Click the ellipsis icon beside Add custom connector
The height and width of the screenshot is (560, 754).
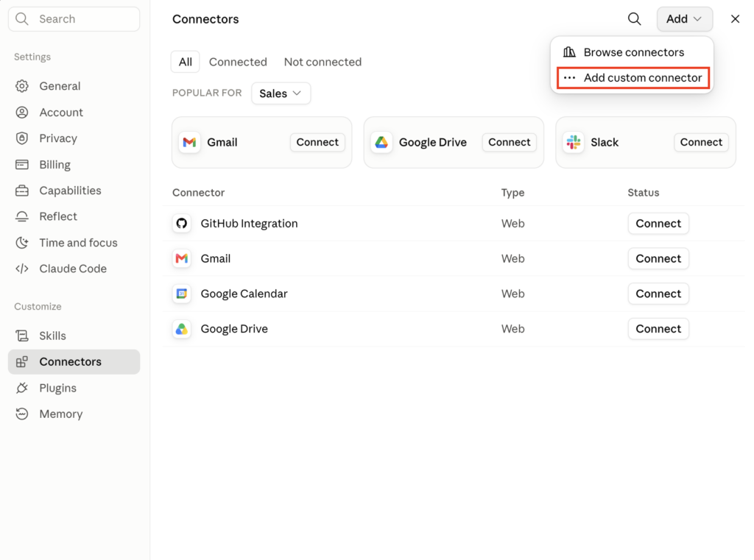pos(569,78)
